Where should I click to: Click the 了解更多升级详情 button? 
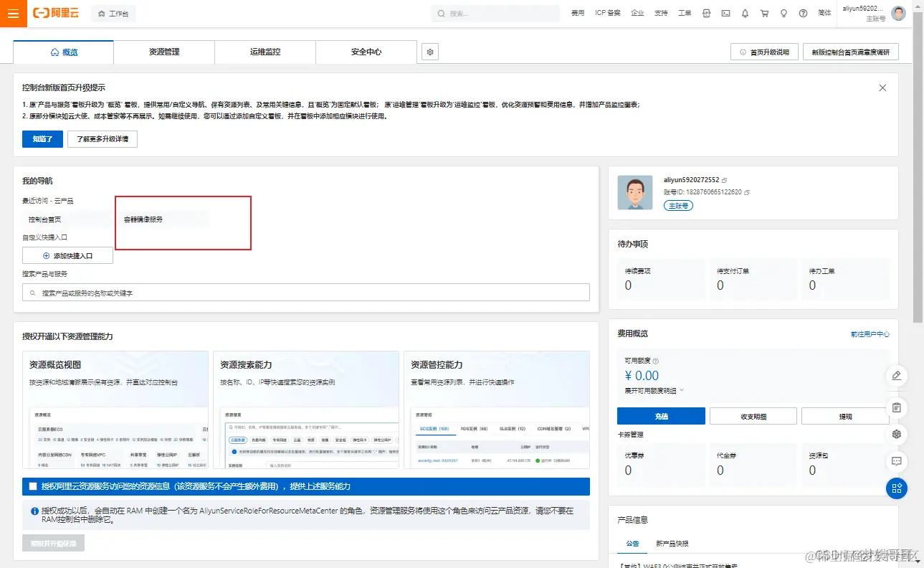103,139
